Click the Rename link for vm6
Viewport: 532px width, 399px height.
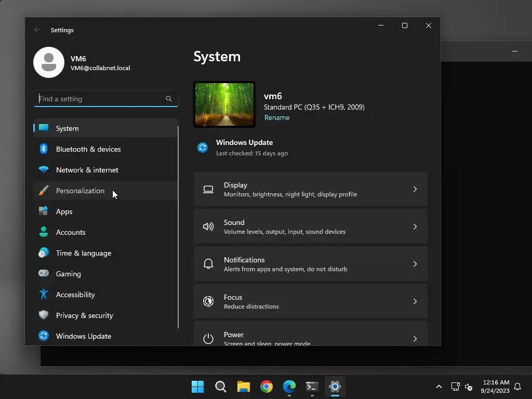click(x=277, y=117)
